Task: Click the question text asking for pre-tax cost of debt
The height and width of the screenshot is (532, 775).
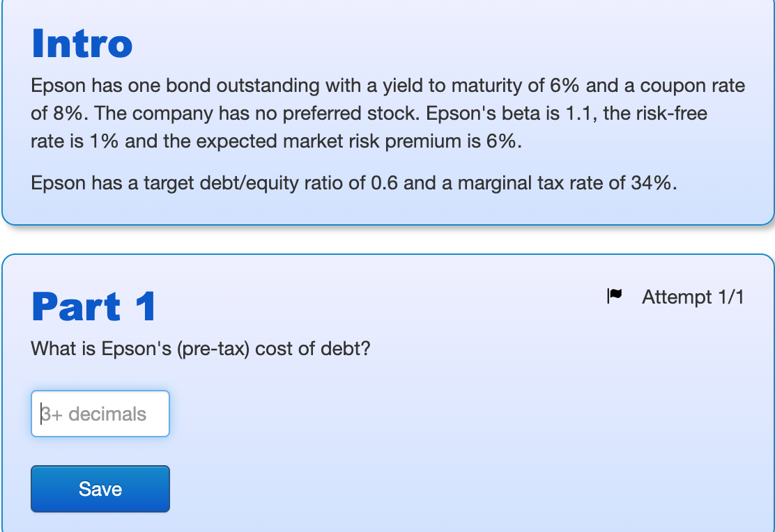Action: 201,348
